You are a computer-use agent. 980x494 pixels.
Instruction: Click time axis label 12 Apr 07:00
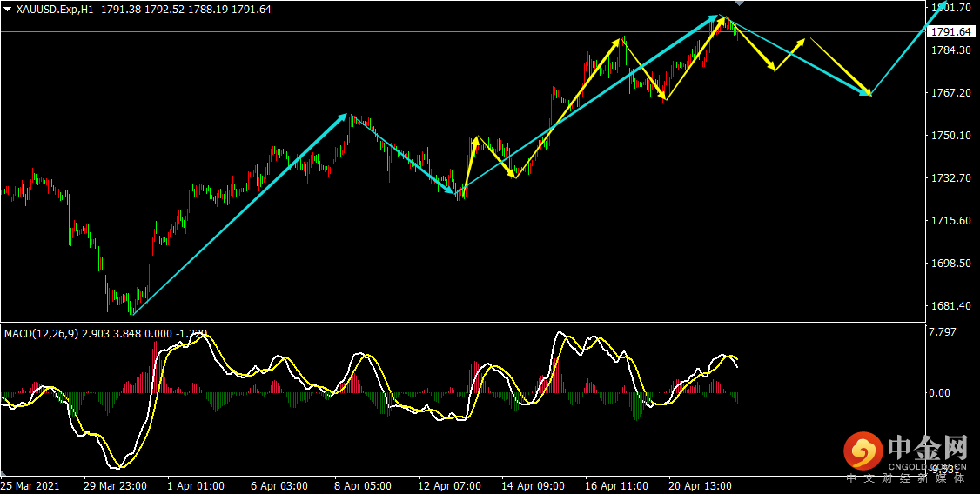click(450, 485)
